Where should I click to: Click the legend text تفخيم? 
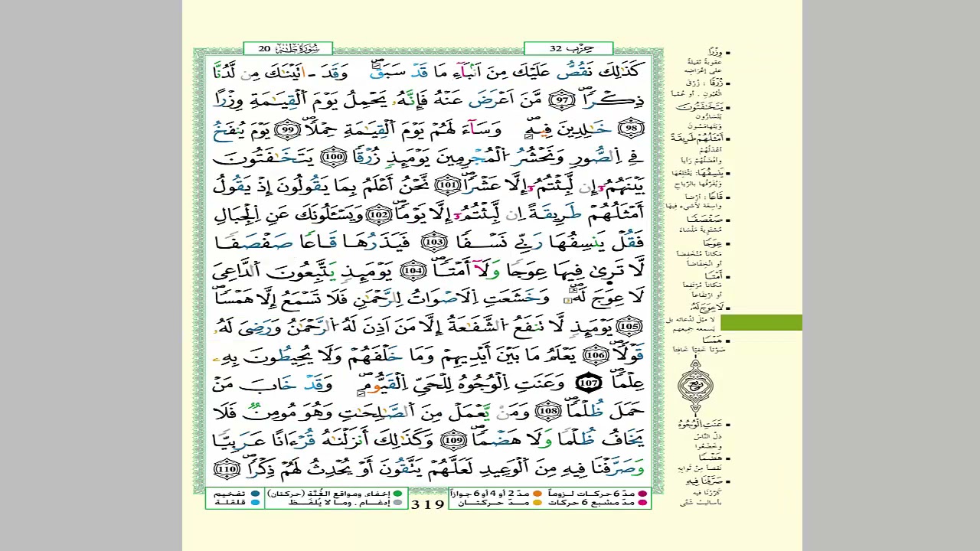click(x=230, y=494)
